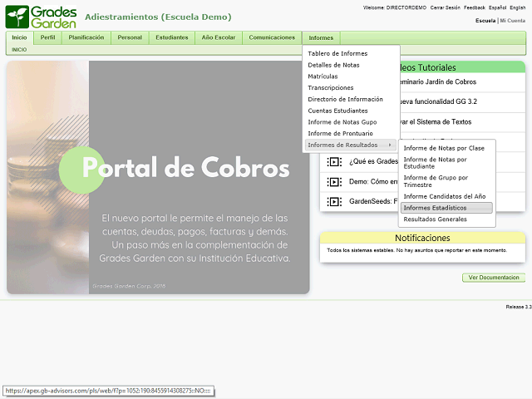
Task: Open Informe de Grupo por Trimestre
Action: pos(446,181)
